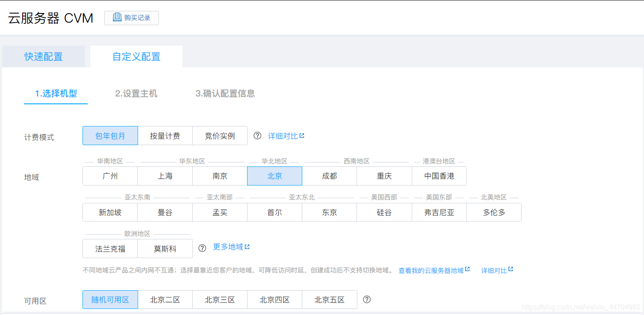Choose 广州 region
Screen dimensions: 644x315
110,176
